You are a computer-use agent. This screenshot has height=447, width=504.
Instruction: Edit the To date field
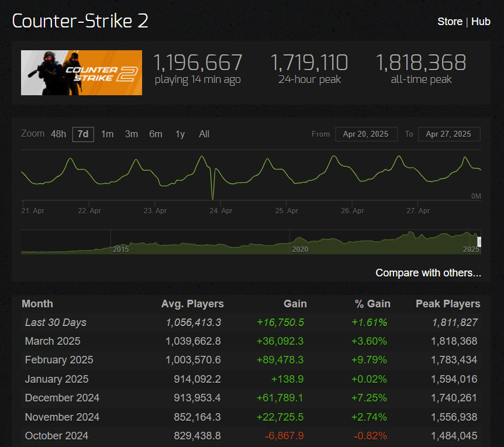449,134
